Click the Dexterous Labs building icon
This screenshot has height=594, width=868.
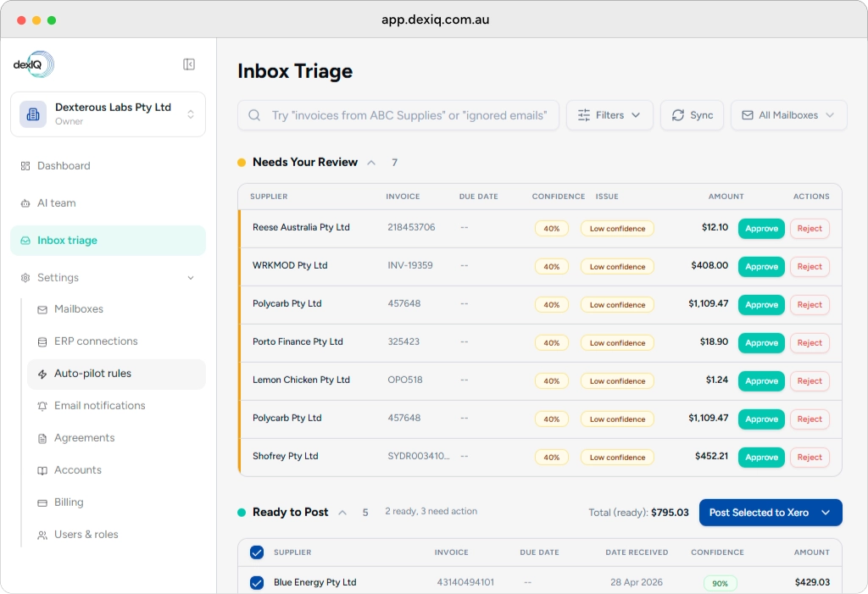tap(33, 114)
